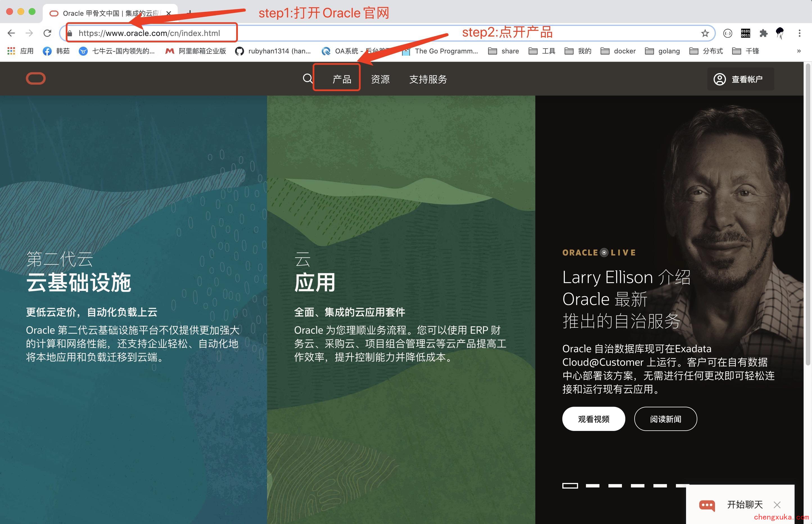
Task: Click the padlock site info icon
Action: 70,33
